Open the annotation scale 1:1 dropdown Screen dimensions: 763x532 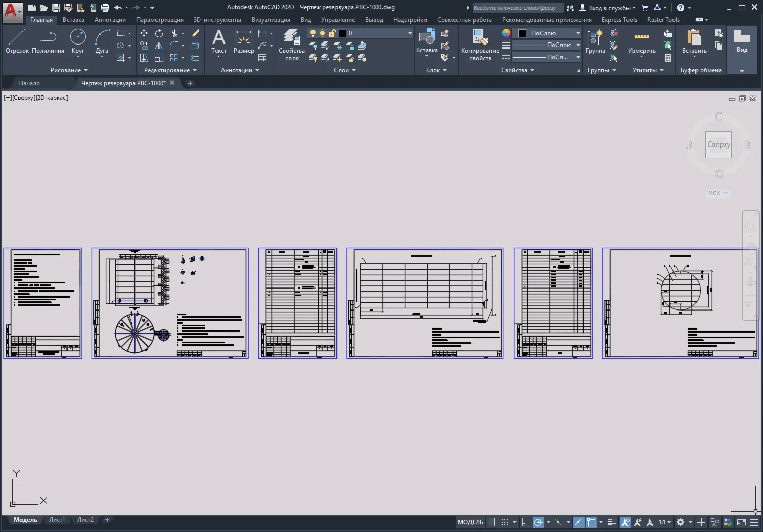click(x=664, y=522)
